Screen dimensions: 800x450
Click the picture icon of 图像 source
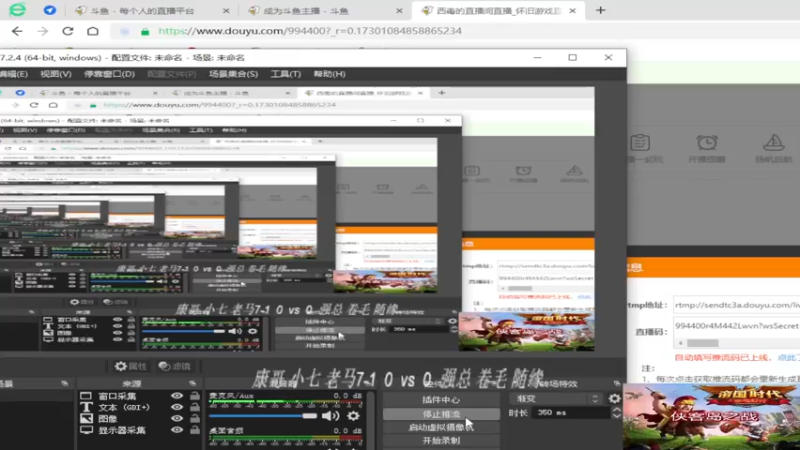coord(86,418)
